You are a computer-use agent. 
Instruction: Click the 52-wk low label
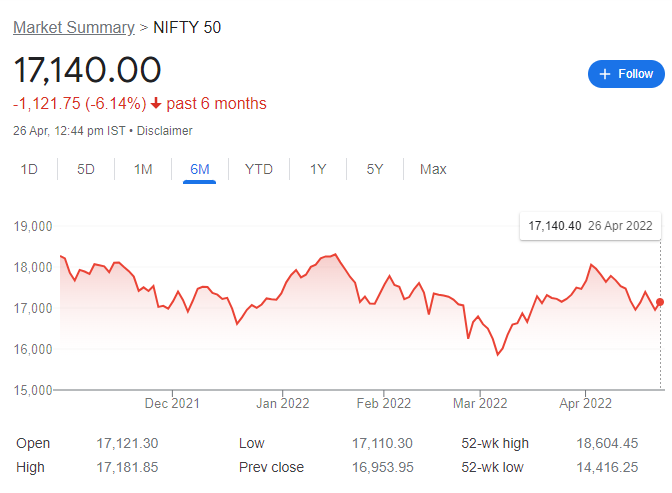pos(492,467)
